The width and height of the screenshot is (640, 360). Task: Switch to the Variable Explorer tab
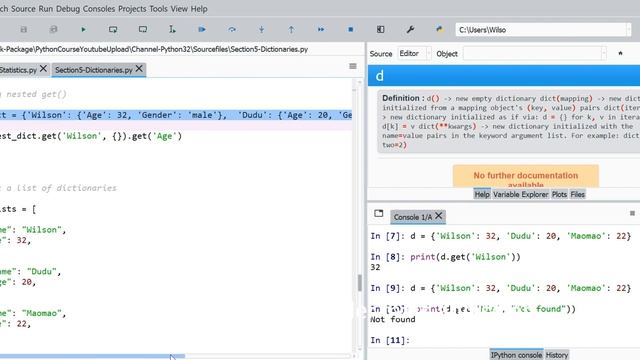click(x=520, y=194)
